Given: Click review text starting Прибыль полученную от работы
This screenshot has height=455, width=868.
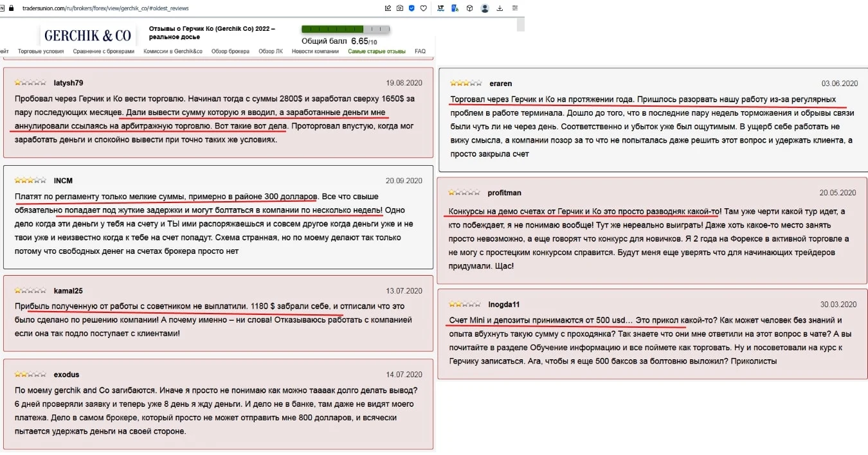Looking at the screenshot, I should click(214, 320).
